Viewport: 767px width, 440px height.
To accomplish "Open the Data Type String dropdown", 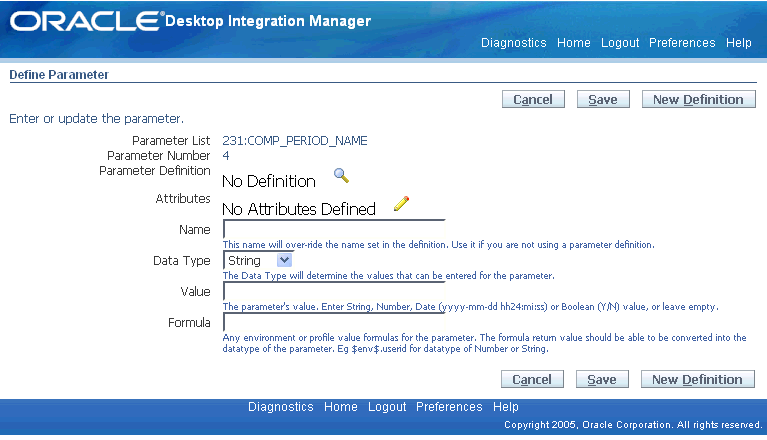I will pos(258,260).
